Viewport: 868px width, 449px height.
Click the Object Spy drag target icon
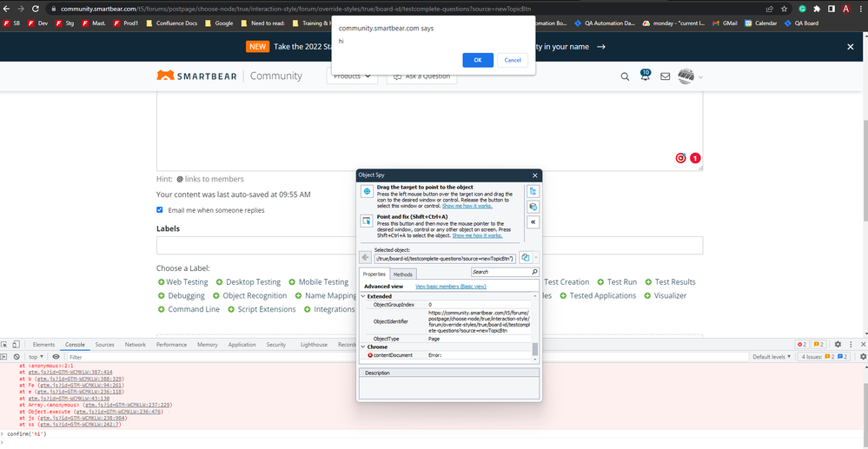tap(367, 192)
